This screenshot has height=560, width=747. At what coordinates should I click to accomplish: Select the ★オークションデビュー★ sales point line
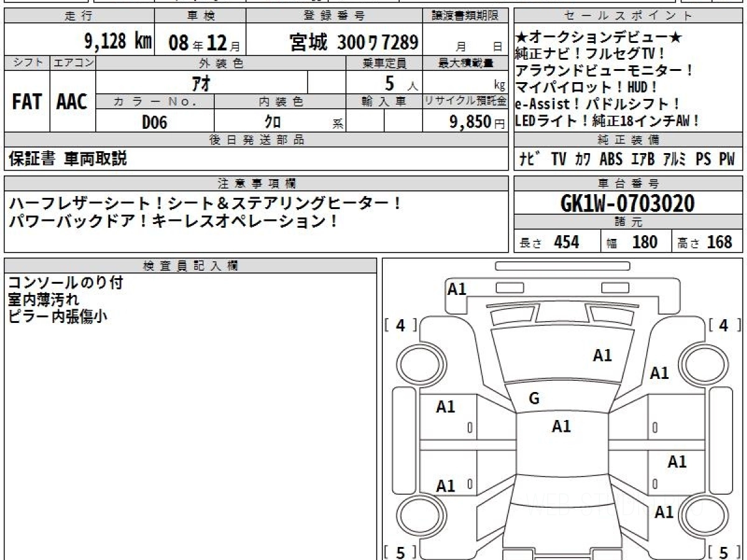tap(598, 38)
